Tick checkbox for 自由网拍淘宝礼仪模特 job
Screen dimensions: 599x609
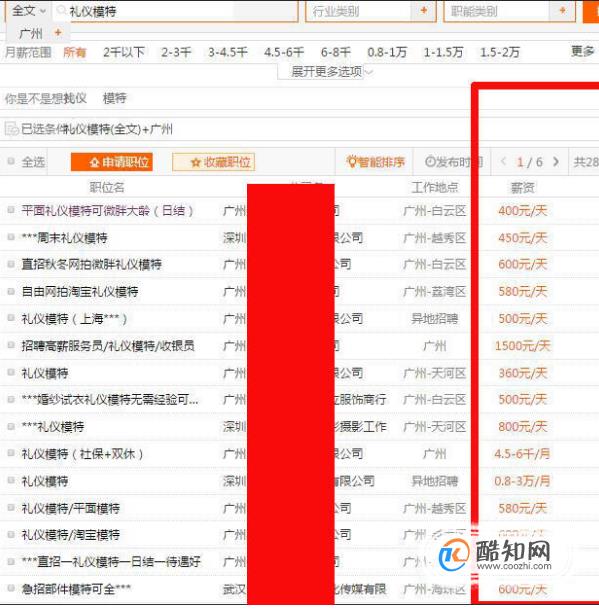pyautogui.click(x=11, y=291)
